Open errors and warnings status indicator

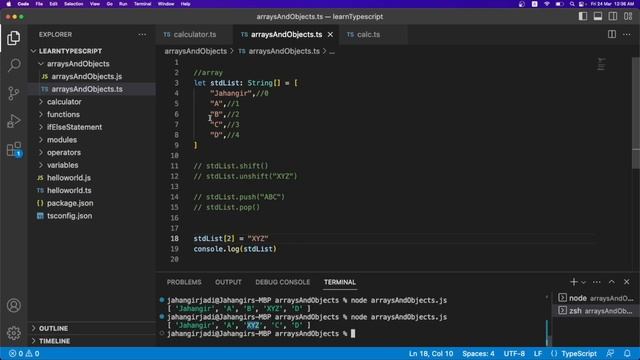click(24, 353)
